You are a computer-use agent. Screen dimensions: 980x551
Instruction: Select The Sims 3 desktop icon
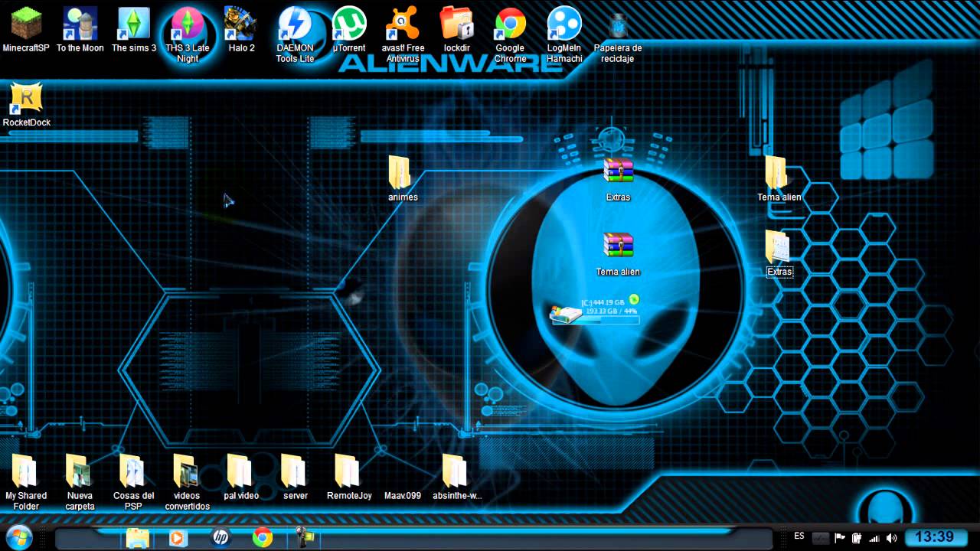134,30
